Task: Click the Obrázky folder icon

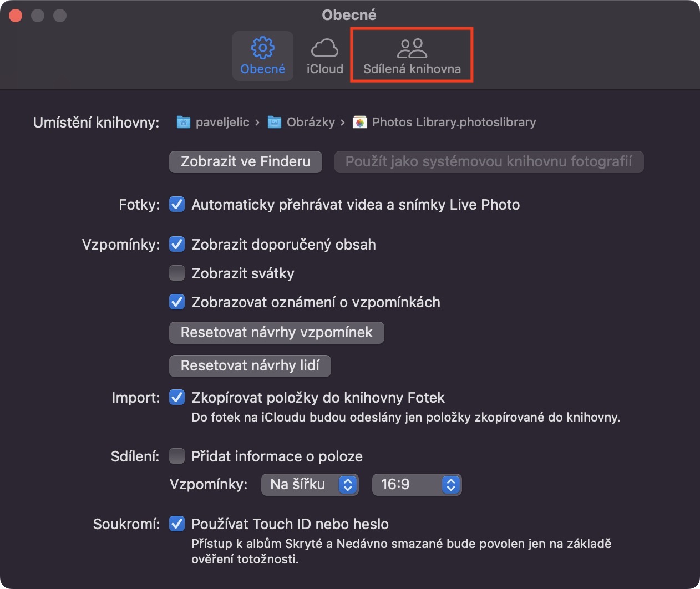Action: [274, 122]
